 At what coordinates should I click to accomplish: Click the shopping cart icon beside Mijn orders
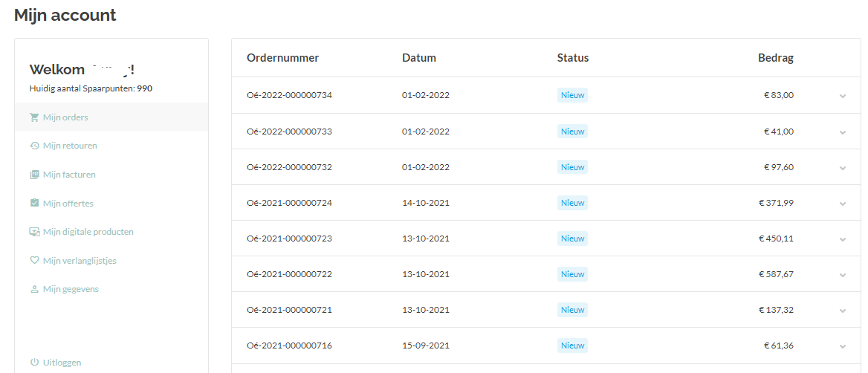pyautogui.click(x=34, y=117)
